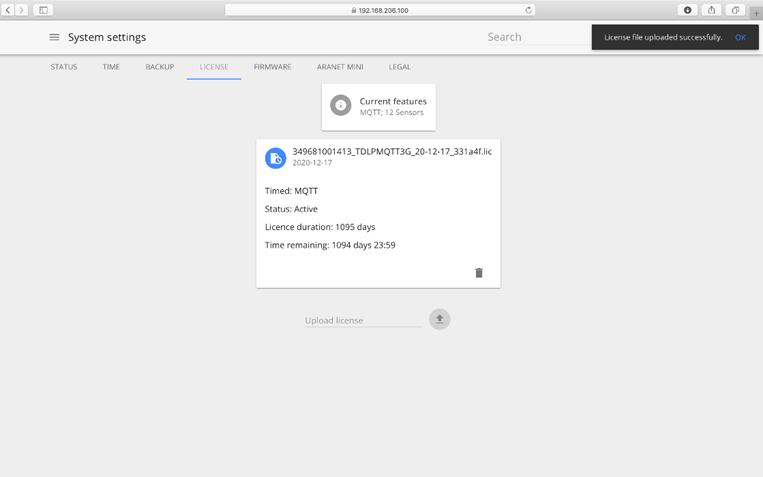Click the blue license file icon

(x=275, y=158)
